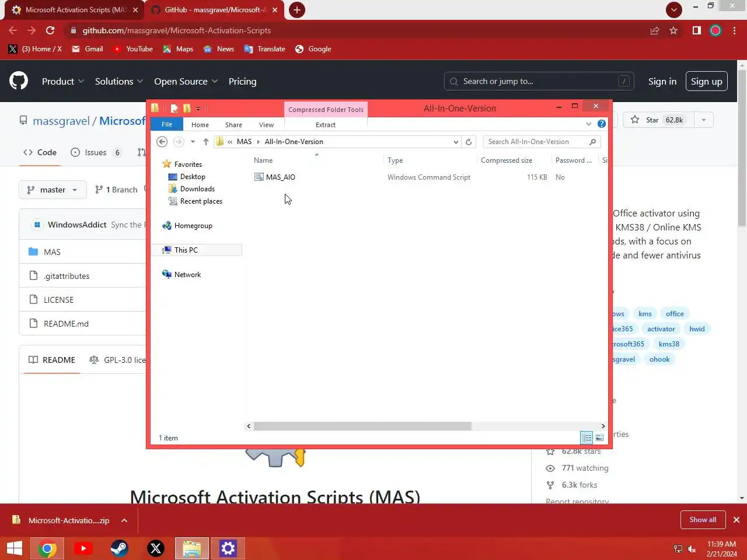
Task: Switch Explorer to large icons view layout
Action: [599, 437]
